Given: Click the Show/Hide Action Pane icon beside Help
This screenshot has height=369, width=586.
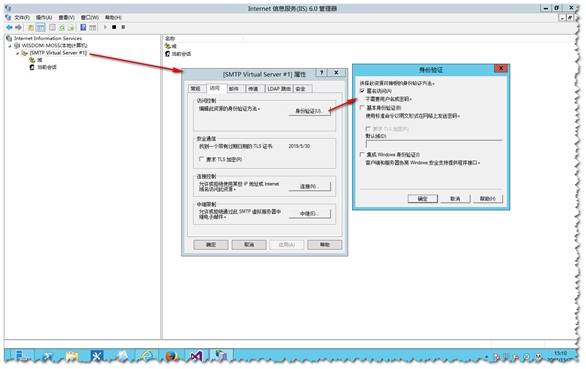Looking at the screenshot, I should coord(93,27).
